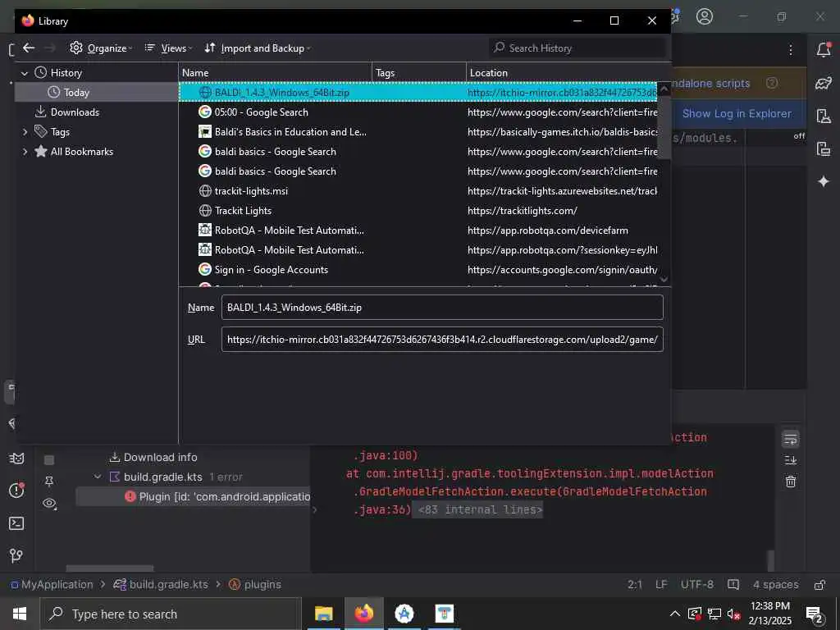Collapse the History tree node

pos(24,73)
